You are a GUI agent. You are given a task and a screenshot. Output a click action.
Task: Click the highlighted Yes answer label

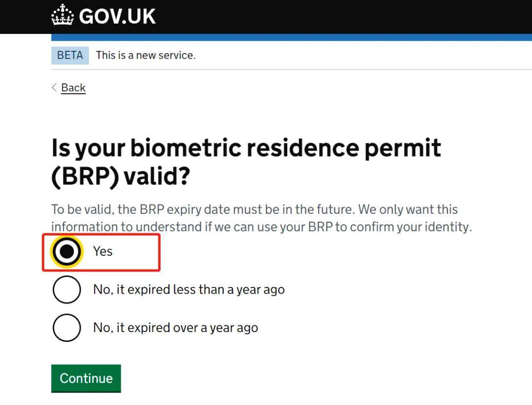pyautogui.click(x=102, y=251)
